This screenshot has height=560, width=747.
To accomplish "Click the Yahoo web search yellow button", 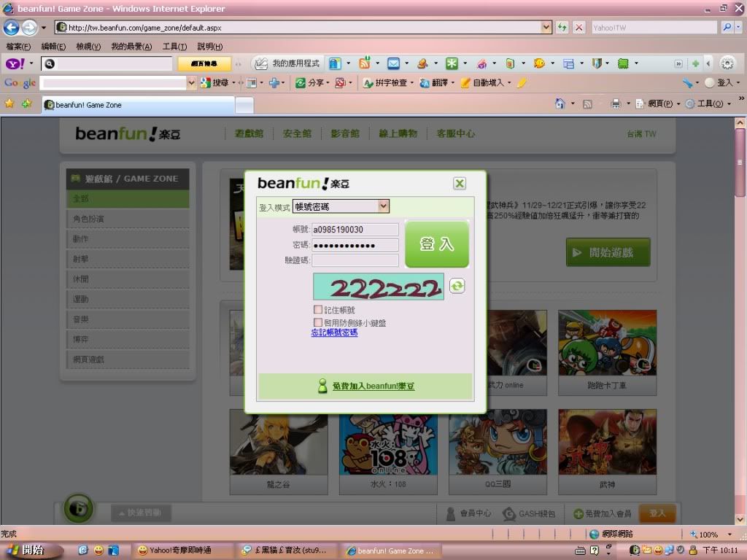I will tap(204, 63).
